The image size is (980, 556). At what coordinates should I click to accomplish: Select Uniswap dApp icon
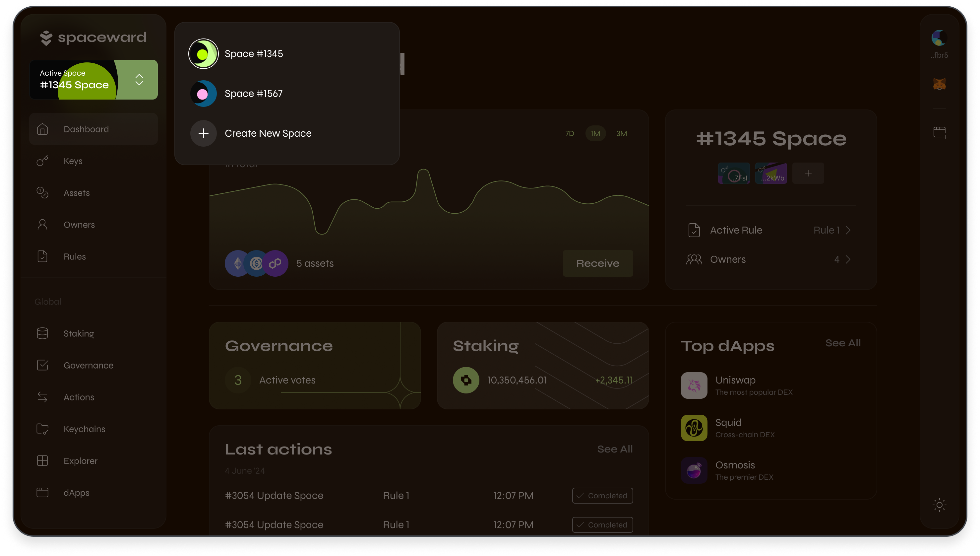(x=694, y=385)
